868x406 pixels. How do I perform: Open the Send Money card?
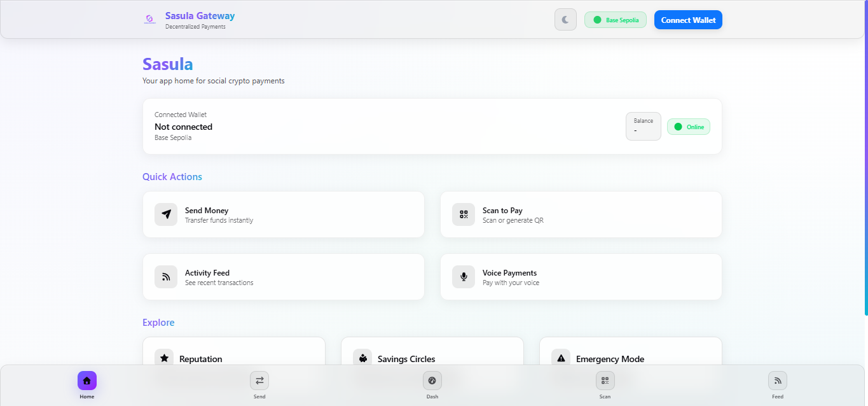coord(284,214)
